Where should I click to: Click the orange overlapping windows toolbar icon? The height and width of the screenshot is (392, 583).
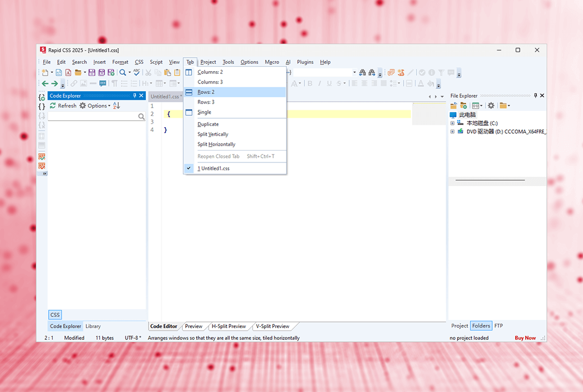391,72
